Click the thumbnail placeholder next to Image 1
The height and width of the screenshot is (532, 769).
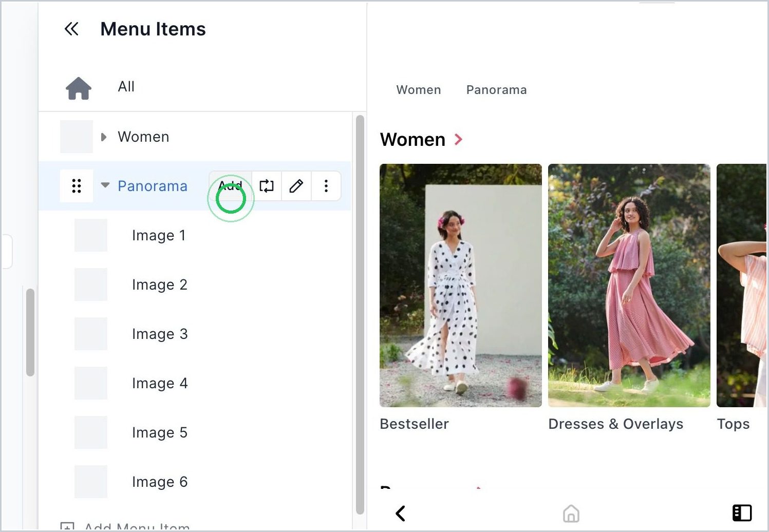91,235
